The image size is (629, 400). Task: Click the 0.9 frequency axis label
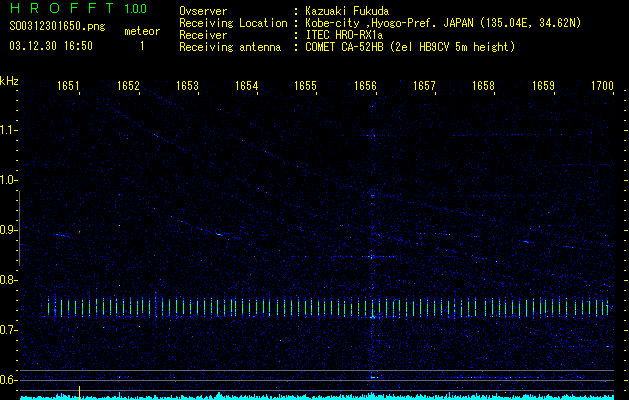point(9,230)
